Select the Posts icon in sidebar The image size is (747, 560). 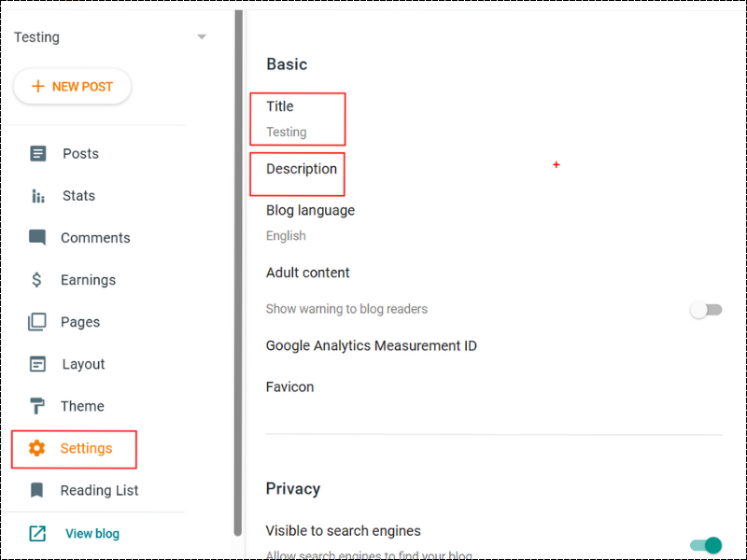click(37, 153)
